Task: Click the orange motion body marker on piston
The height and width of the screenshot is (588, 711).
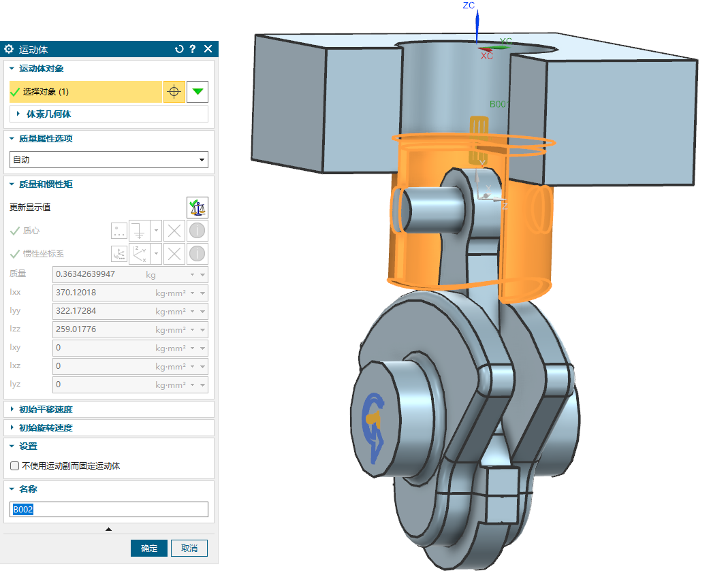Action: (x=479, y=140)
